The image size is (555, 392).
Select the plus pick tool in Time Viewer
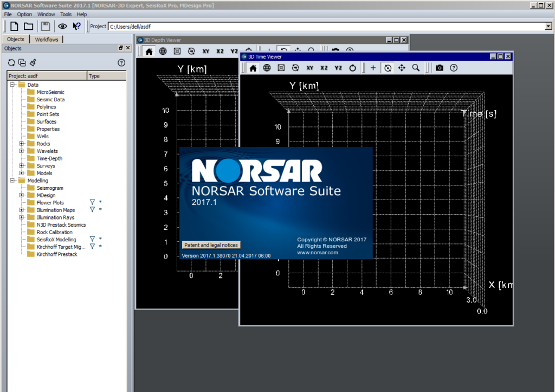tap(373, 68)
